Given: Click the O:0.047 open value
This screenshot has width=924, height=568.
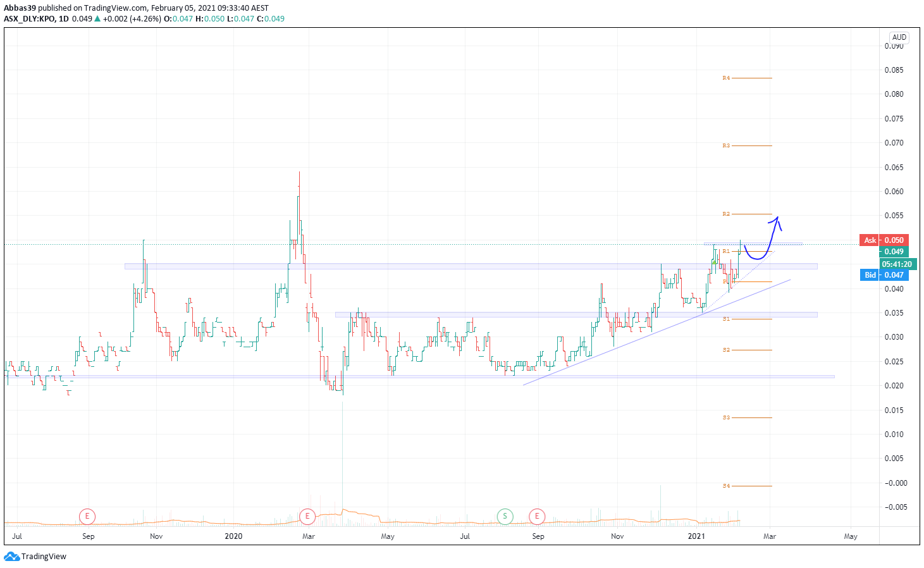Looking at the screenshot, I should pyautogui.click(x=178, y=19).
